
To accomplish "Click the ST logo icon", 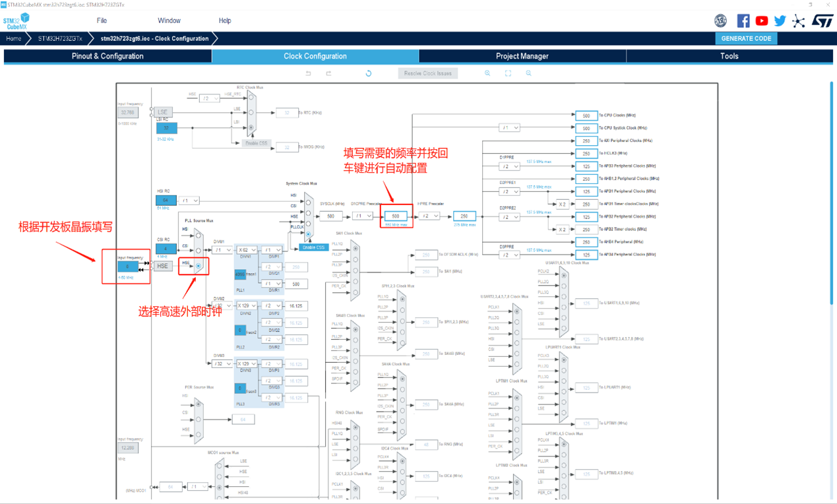I will tap(822, 21).
